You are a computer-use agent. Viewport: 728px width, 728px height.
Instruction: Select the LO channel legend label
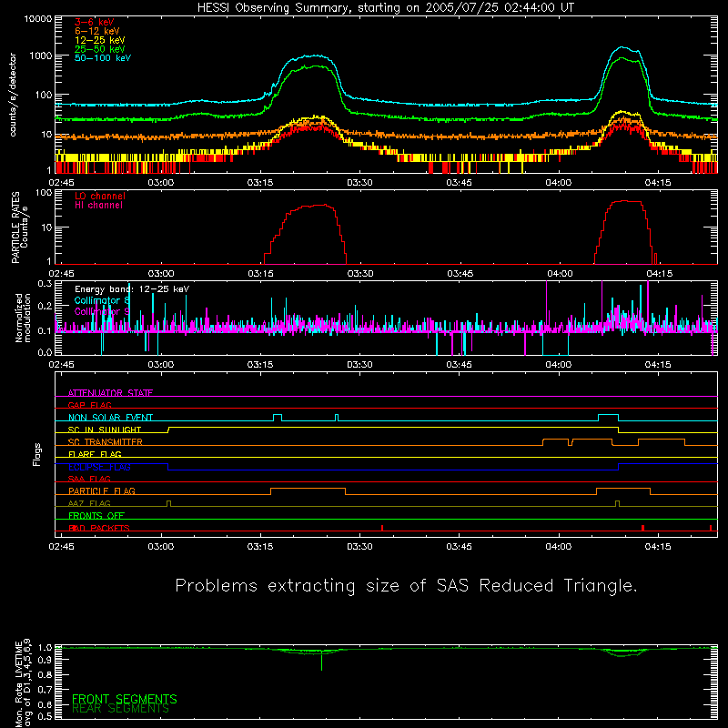click(x=100, y=196)
